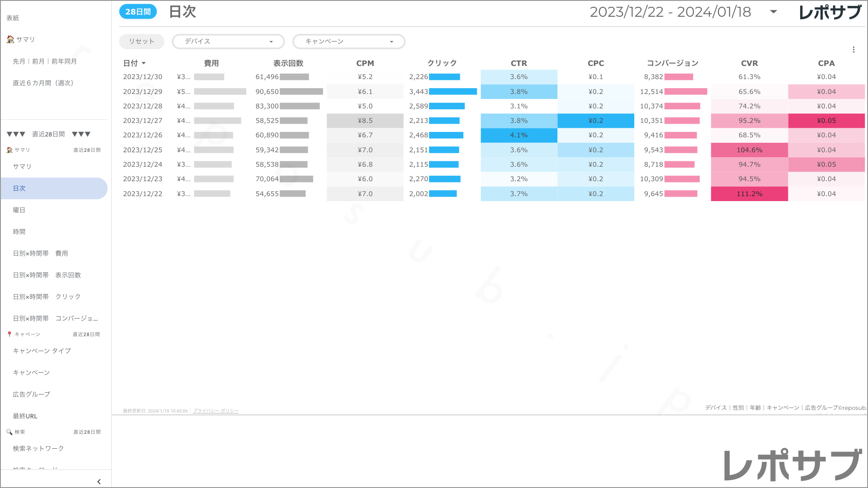The height and width of the screenshot is (488, 868).
Task: Click the 111.2% highlighted CVR cell
Action: pos(749,194)
